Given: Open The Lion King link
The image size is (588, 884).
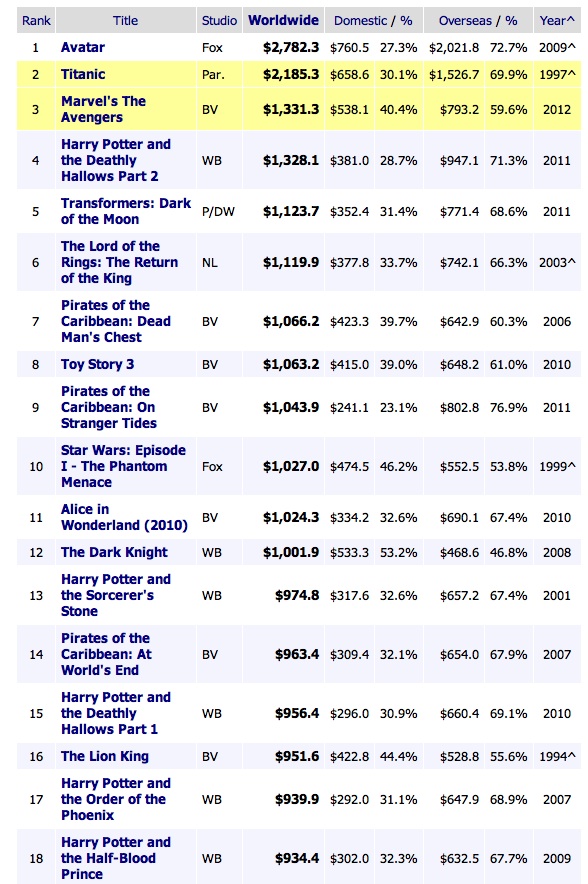Looking at the screenshot, I should tap(105, 757).
